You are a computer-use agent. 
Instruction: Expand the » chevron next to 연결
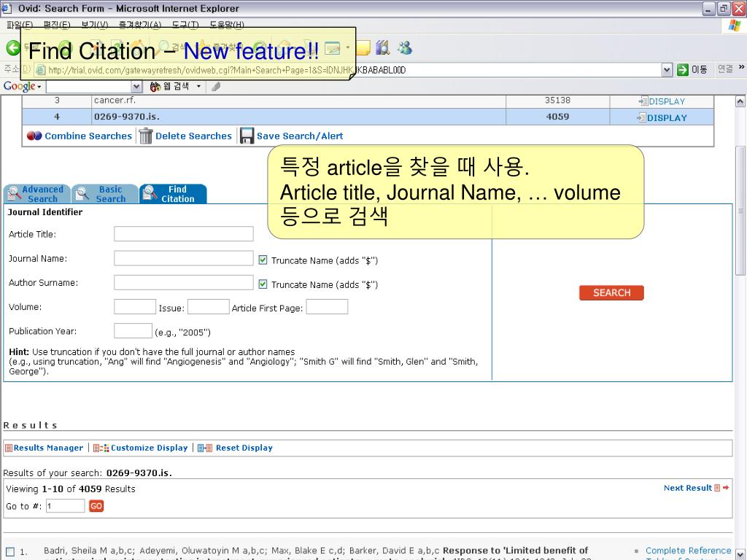point(741,68)
